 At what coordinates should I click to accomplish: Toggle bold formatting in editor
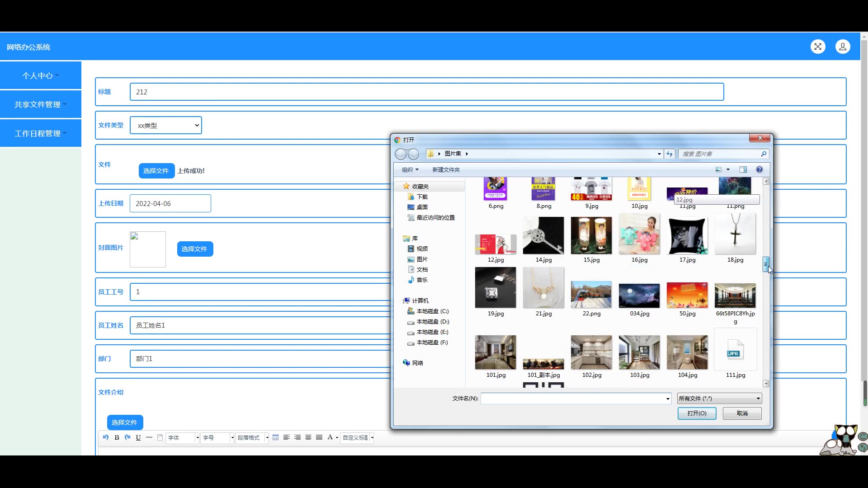tap(117, 437)
